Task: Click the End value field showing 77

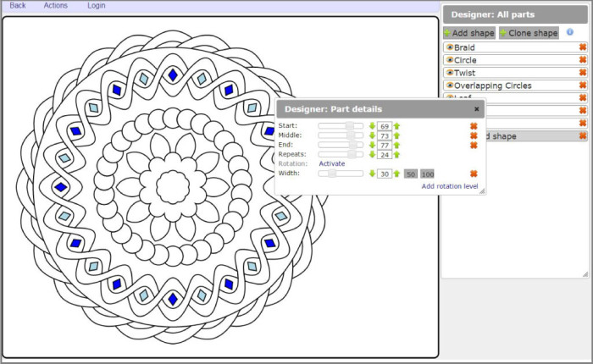Action: coord(385,145)
